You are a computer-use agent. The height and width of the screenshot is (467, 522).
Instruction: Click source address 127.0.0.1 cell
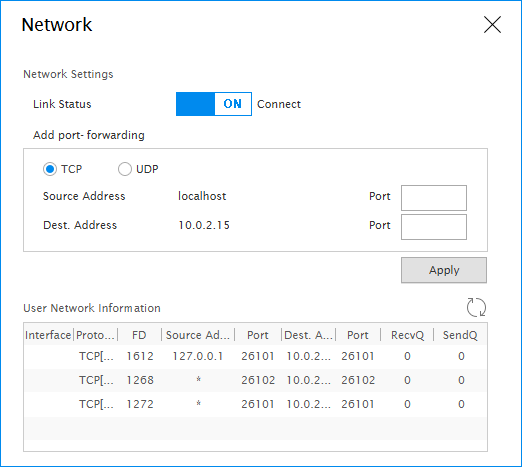(198, 356)
